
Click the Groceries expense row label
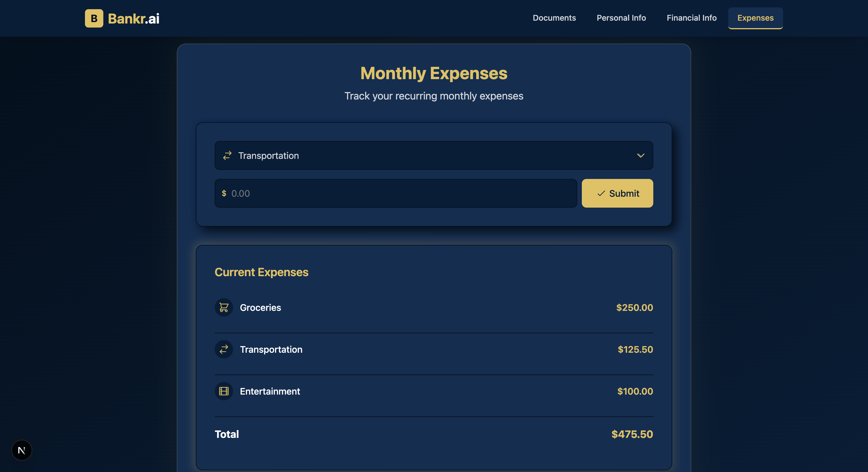click(x=260, y=307)
